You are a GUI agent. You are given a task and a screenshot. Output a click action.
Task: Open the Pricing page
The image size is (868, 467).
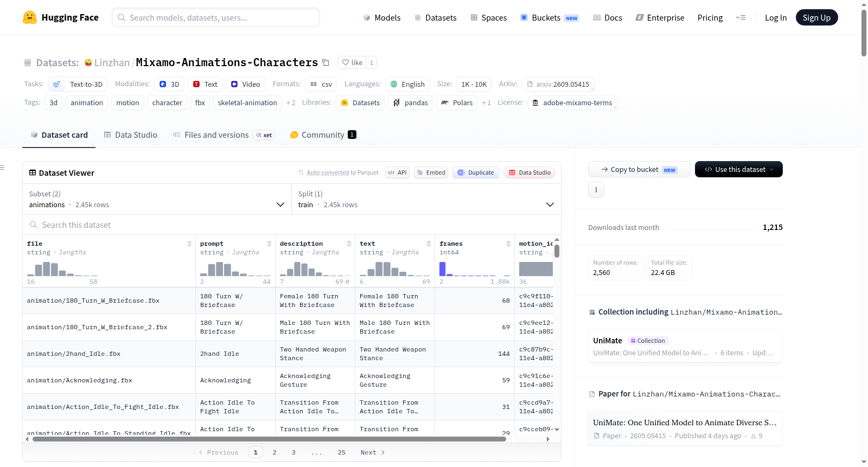[x=710, y=17]
